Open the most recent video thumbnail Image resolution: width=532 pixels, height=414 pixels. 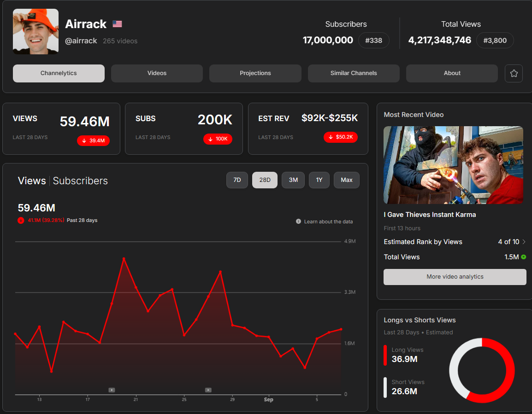[x=453, y=165]
